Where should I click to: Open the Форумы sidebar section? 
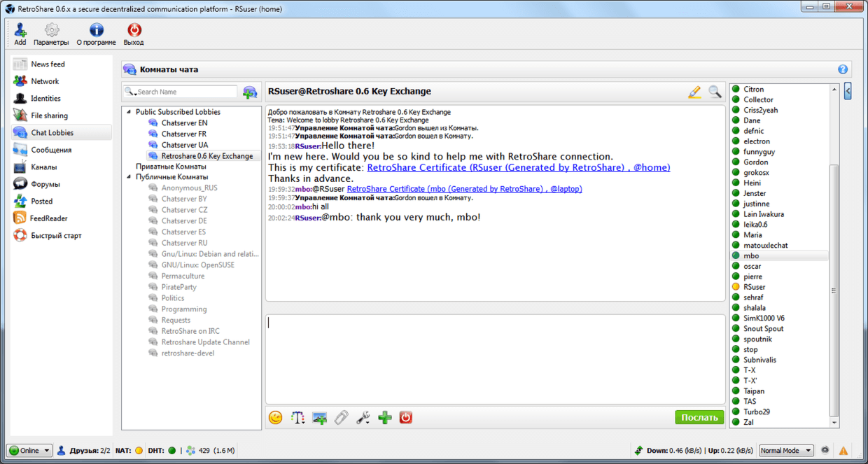45,184
